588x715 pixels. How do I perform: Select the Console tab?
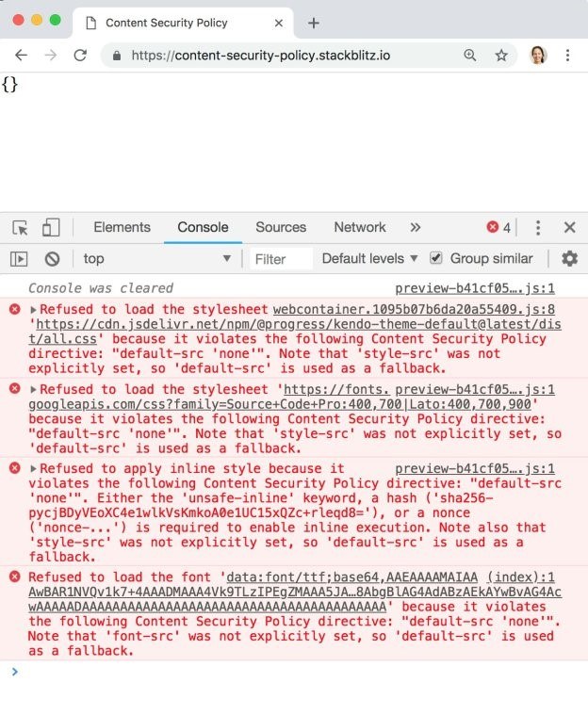point(203,227)
